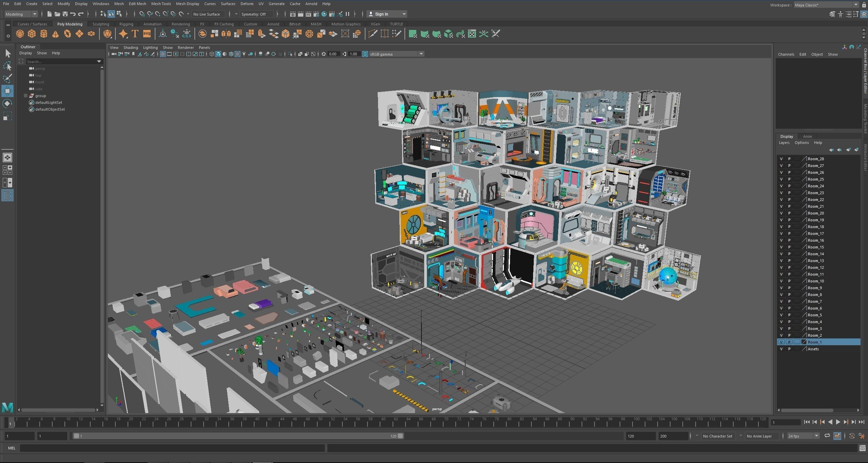Toggle playback P of Room_1 layer
The height and width of the screenshot is (463, 868).
789,342
